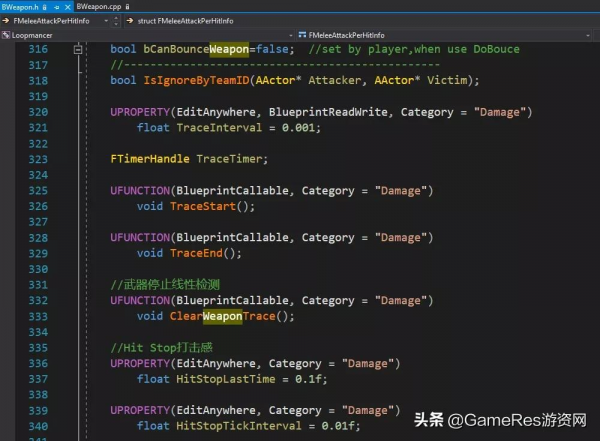The image size is (600, 441).
Task: Click UPROPERTY on line 339
Action: 140,410
